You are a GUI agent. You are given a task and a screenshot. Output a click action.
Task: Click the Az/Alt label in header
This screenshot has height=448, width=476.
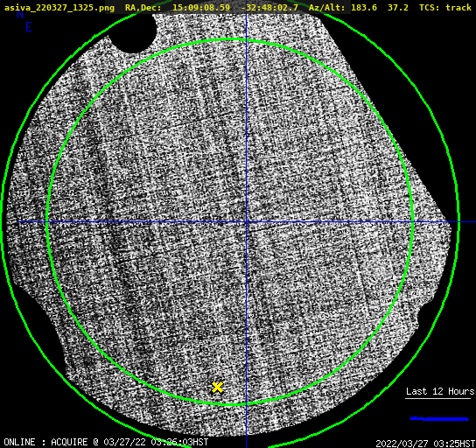[x=327, y=7]
